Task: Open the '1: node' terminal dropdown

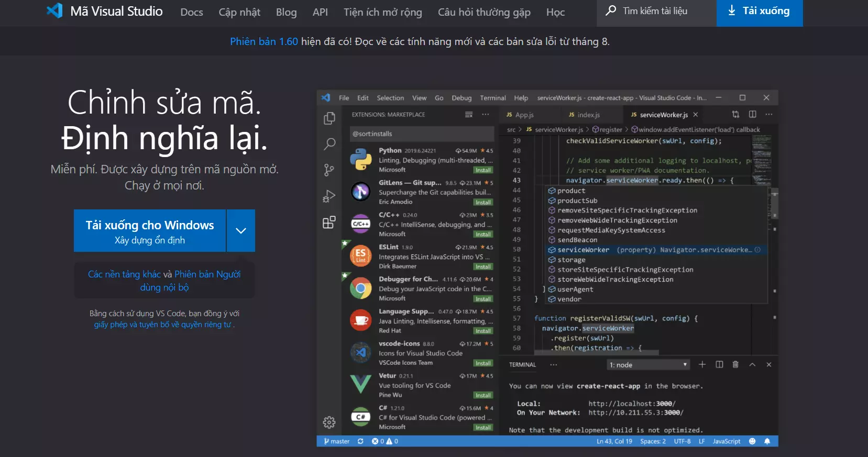Action: coord(649,365)
